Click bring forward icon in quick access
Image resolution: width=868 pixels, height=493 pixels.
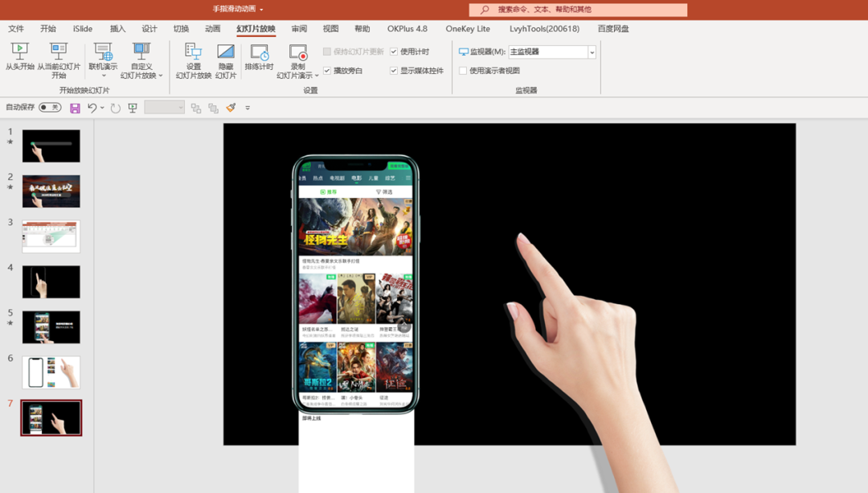coord(196,109)
